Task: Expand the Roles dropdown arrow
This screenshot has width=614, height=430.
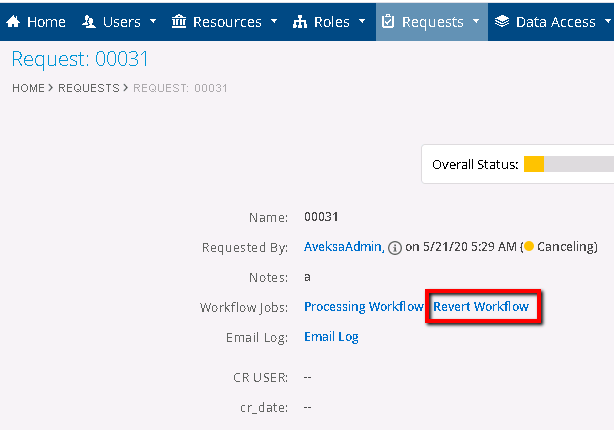Action: 361,21
